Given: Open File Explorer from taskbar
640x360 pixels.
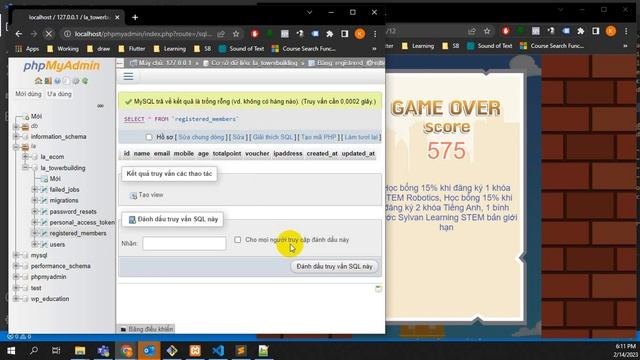Looking at the screenshot, I should [80, 351].
